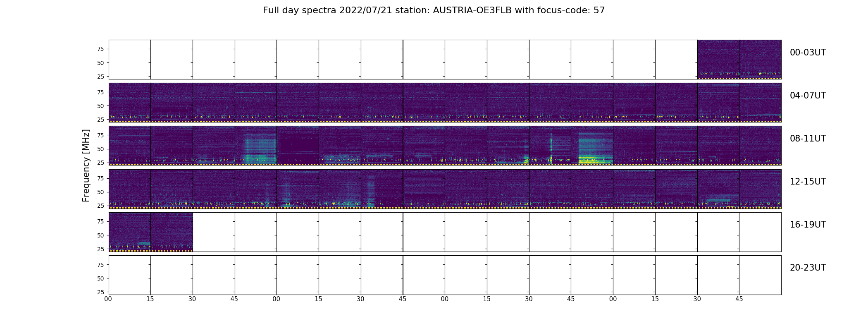Click the plot title mentioning AUSTRIA-OE3FLB
Image resolution: width=868 pixels, height=331 pixels.
pyautogui.click(x=434, y=10)
